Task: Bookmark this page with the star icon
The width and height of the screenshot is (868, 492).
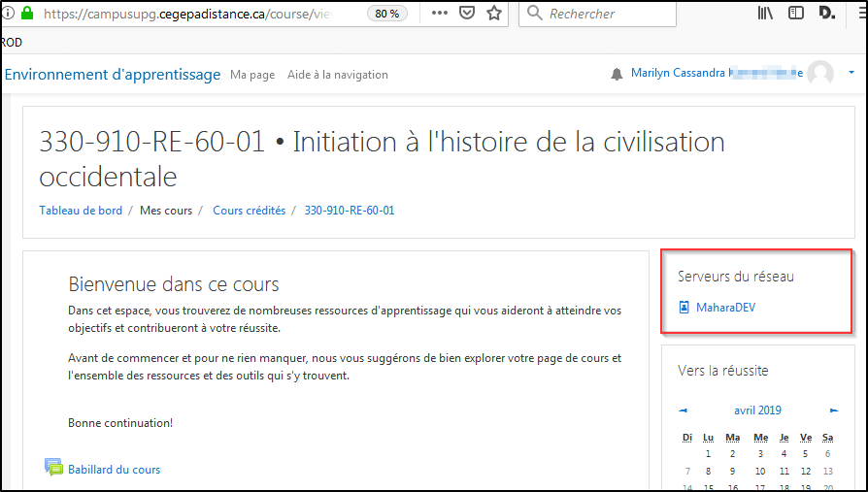Action: click(494, 14)
